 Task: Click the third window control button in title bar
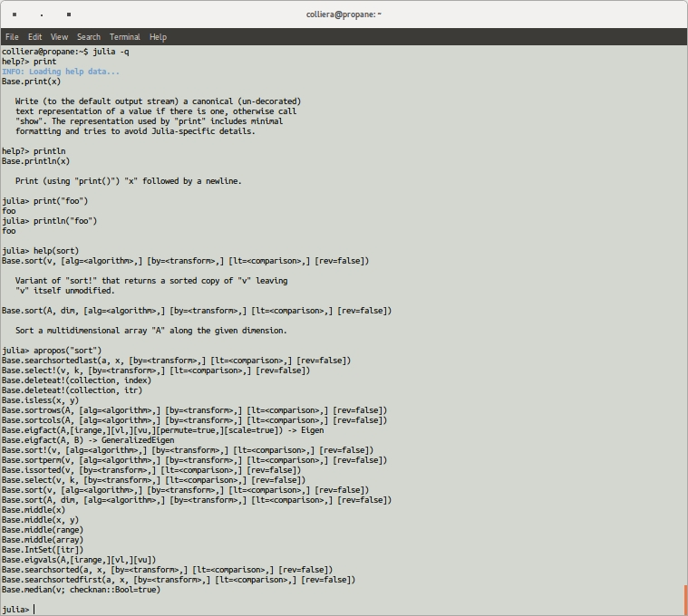coord(69,14)
